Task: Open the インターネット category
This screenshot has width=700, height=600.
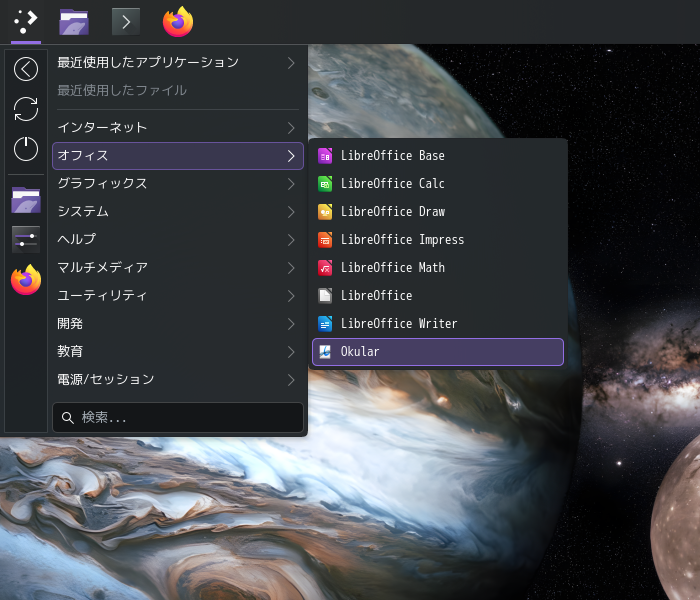Action: coord(178,128)
